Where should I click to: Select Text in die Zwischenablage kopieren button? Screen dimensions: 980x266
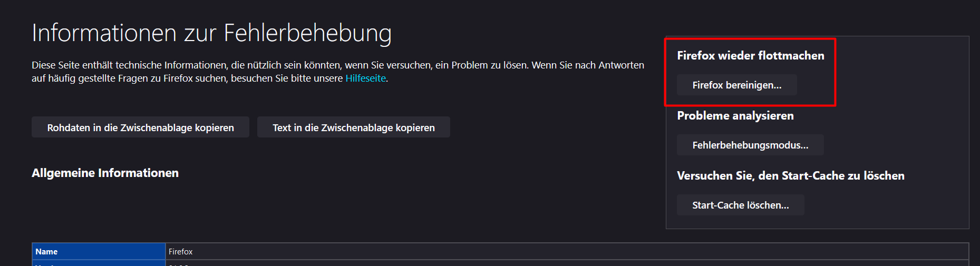353,127
